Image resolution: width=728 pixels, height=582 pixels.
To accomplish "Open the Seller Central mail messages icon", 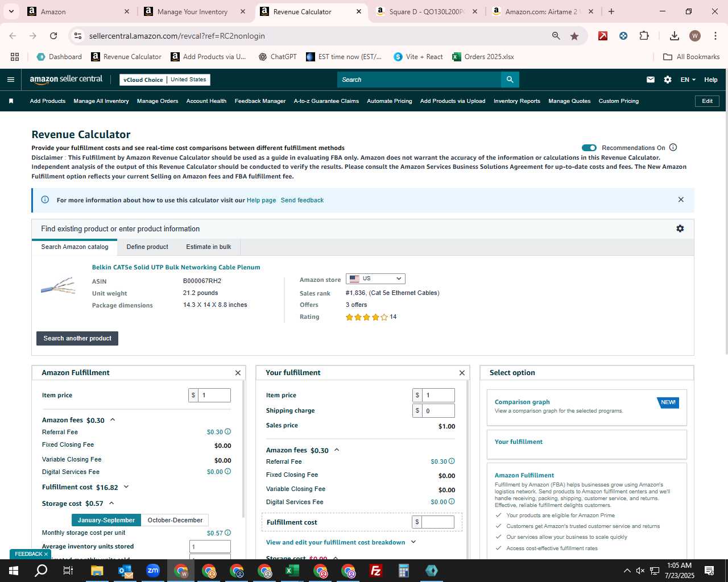I will (x=651, y=80).
